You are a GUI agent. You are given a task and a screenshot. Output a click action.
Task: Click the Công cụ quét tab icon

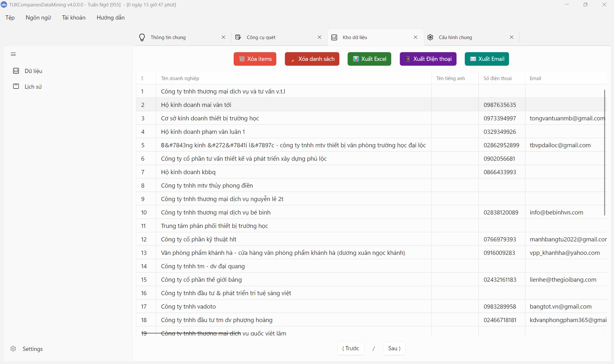click(x=238, y=37)
